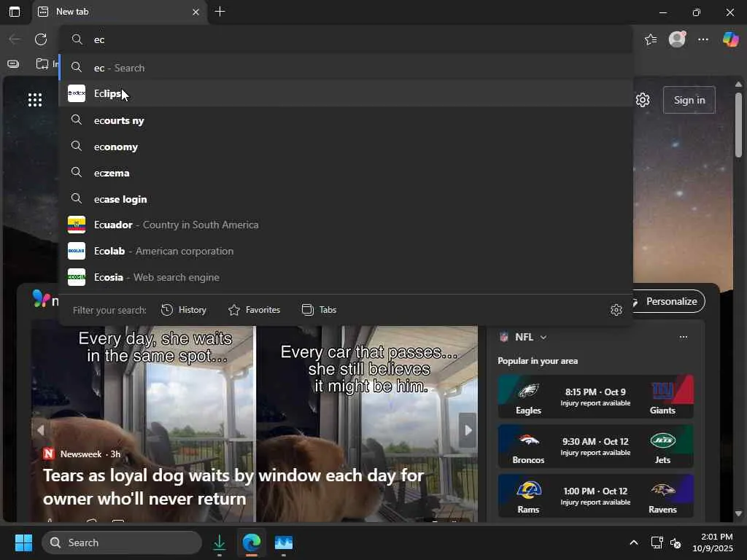747x560 pixels.
Task: Open search suggestion settings gear
Action: [616, 310]
